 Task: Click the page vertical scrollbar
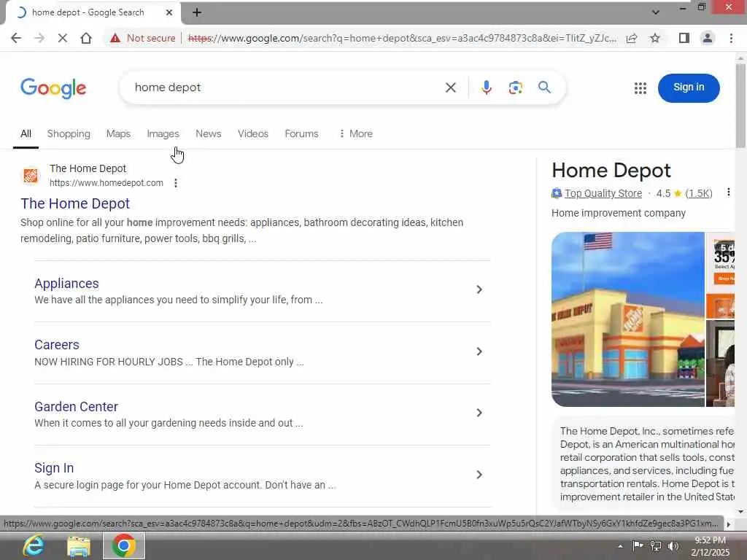[x=740, y=106]
